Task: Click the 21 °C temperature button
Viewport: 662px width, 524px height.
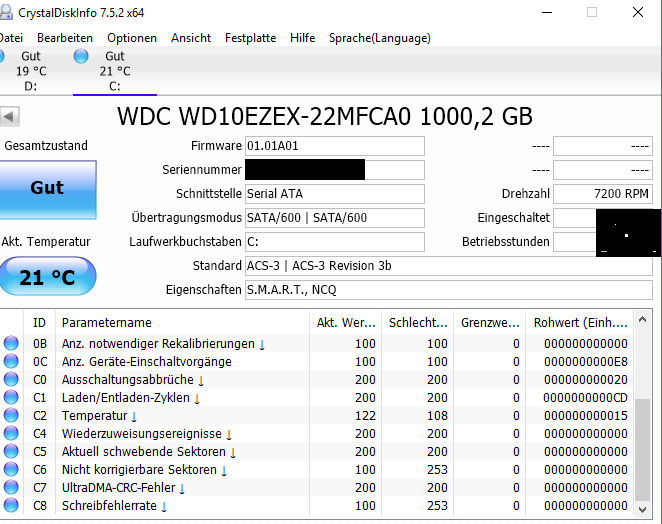Action: click(x=47, y=277)
